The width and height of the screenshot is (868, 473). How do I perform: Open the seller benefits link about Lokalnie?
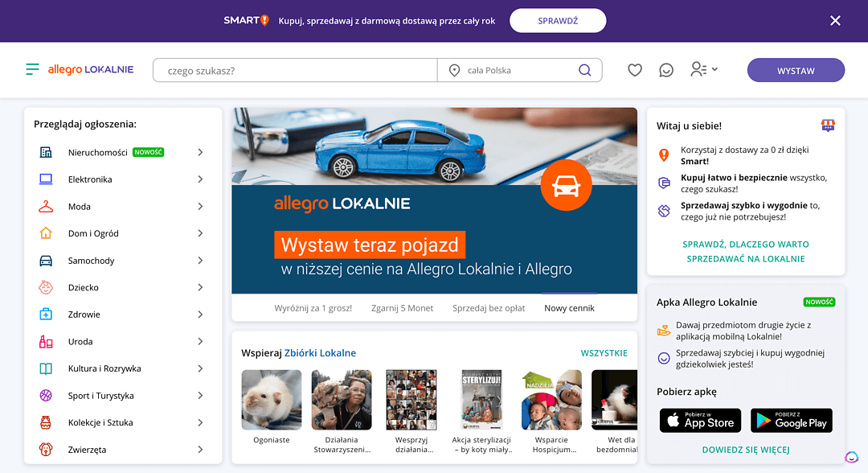click(x=746, y=252)
